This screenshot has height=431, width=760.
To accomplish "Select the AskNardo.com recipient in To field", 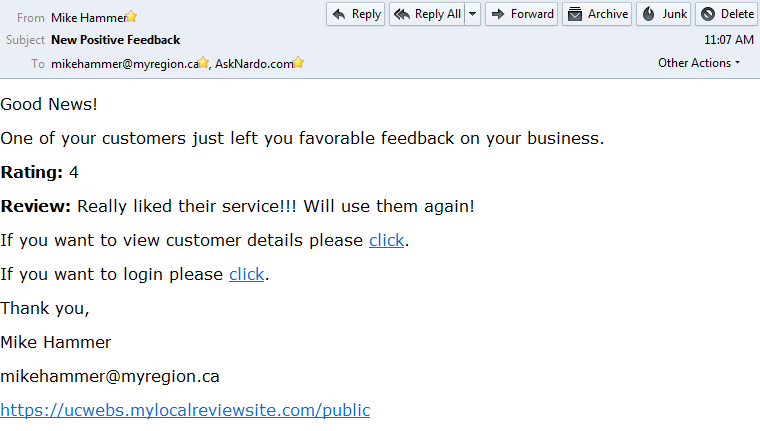I will point(254,63).
